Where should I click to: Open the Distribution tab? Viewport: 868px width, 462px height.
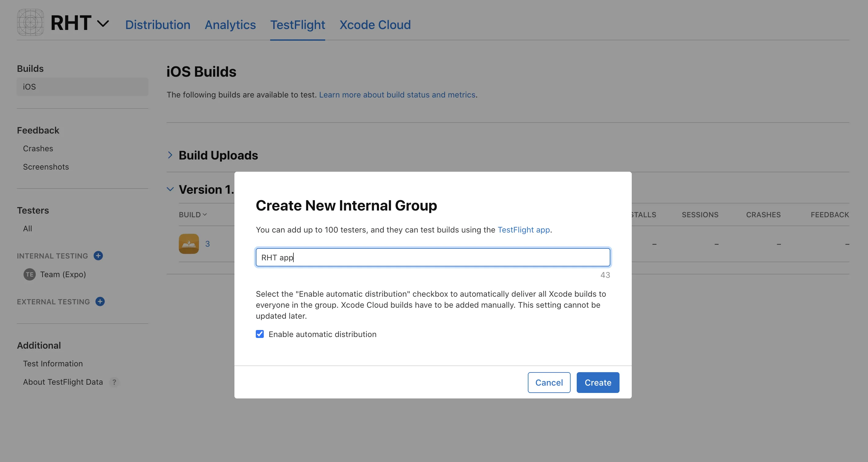pyautogui.click(x=158, y=25)
